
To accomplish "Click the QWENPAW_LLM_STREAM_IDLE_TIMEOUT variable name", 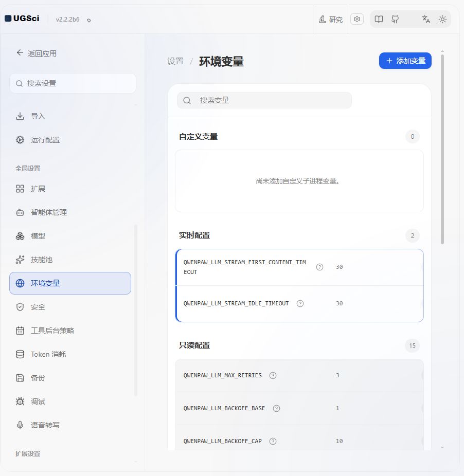I will (x=236, y=304).
